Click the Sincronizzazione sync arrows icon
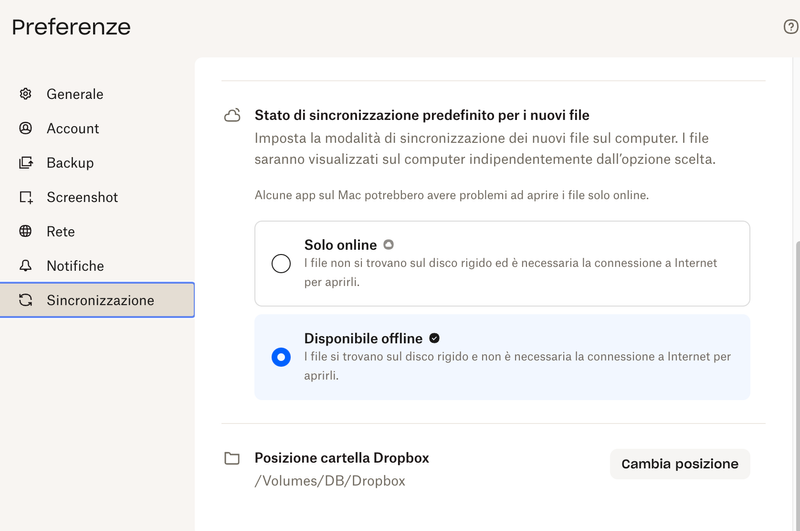The image size is (800, 531). point(26,300)
